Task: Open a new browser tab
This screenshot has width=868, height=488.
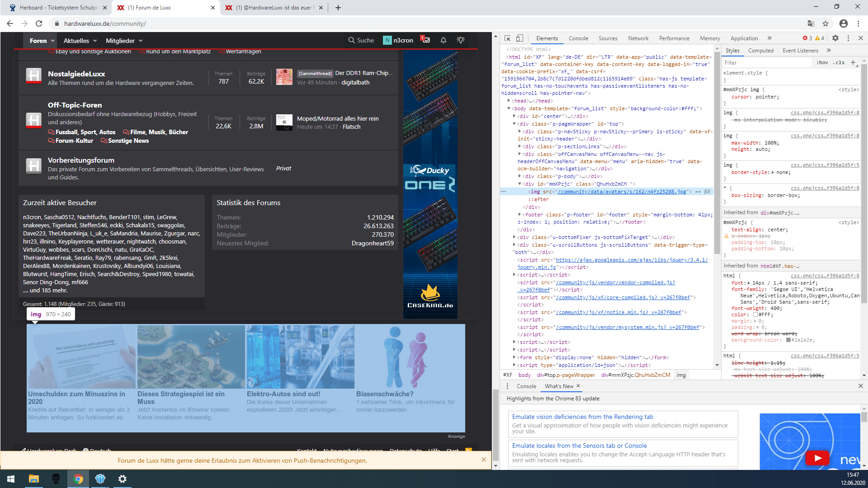Action: (x=338, y=8)
